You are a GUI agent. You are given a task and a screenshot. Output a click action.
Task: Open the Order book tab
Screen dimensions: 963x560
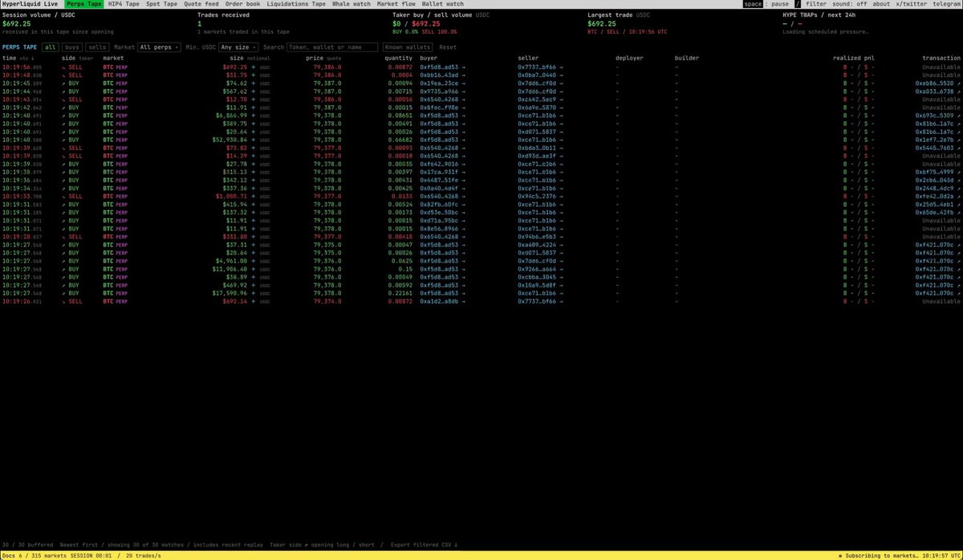pyautogui.click(x=242, y=4)
